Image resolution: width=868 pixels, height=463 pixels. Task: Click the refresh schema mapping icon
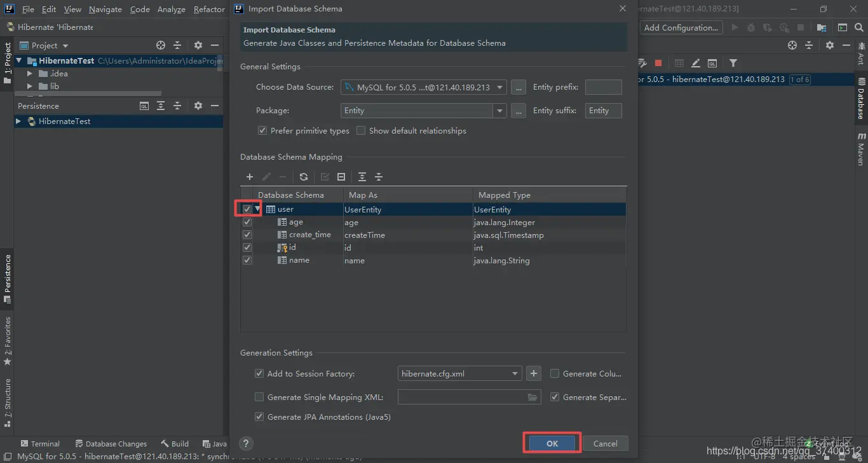point(304,177)
